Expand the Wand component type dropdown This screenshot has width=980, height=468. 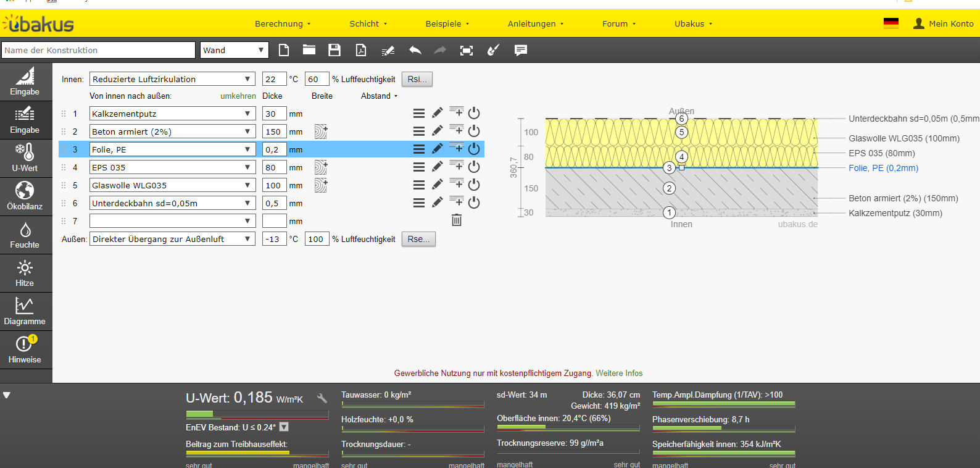234,50
